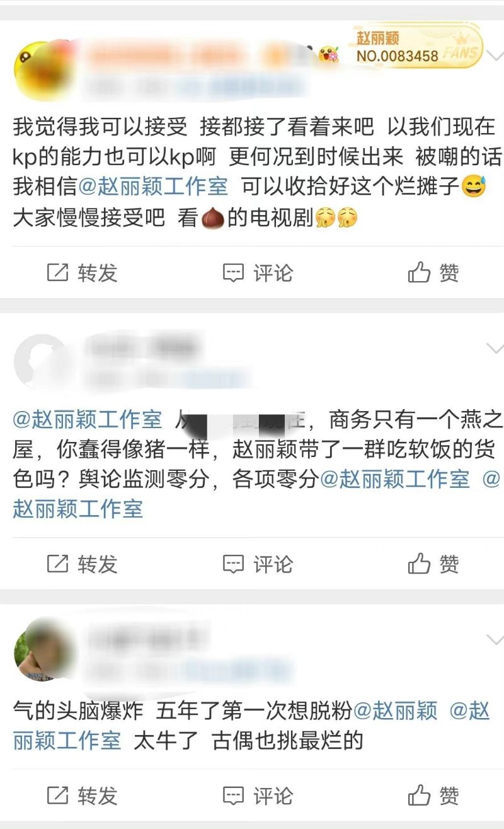
Task: Repost the second post via 转发 icon
Action: (83, 564)
